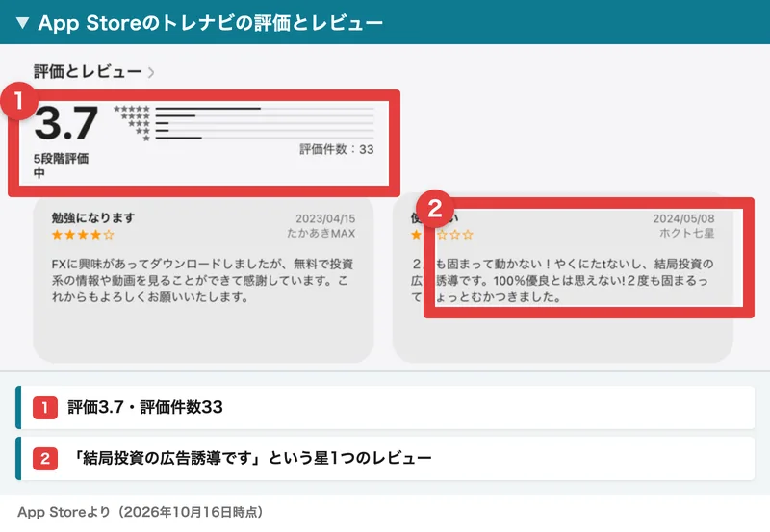Click the five-star rating distribution bar

coord(265,109)
